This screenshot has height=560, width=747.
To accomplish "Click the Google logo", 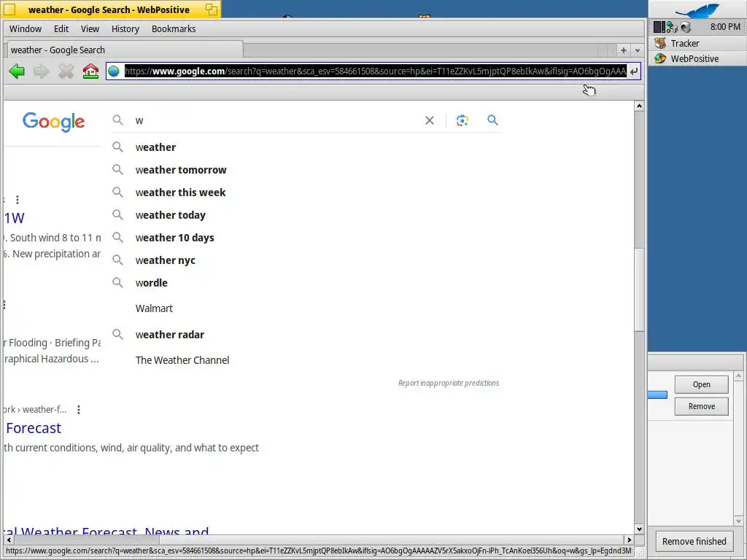I will pyautogui.click(x=53, y=122).
